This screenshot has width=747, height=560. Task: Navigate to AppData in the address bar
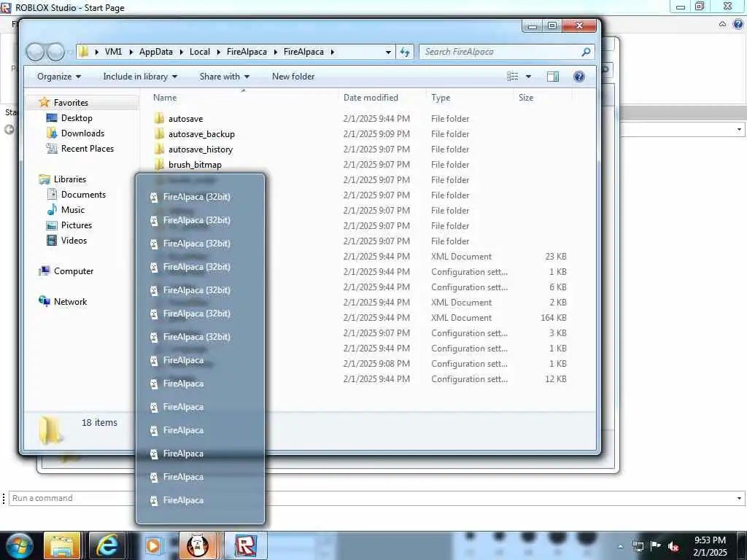pyautogui.click(x=156, y=52)
